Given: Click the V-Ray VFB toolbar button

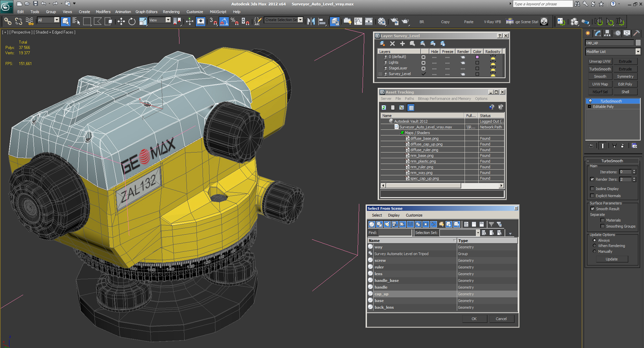Looking at the screenshot, I should coord(492,22).
